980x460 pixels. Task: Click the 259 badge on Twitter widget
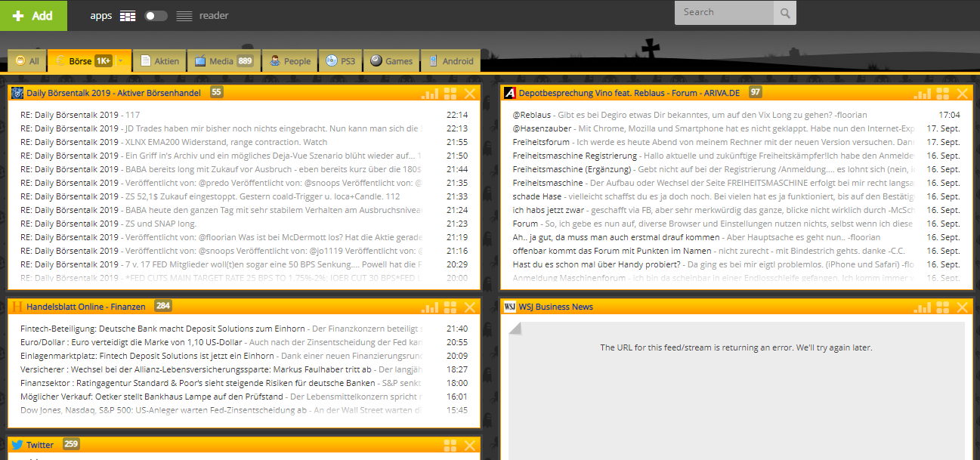[x=71, y=444]
